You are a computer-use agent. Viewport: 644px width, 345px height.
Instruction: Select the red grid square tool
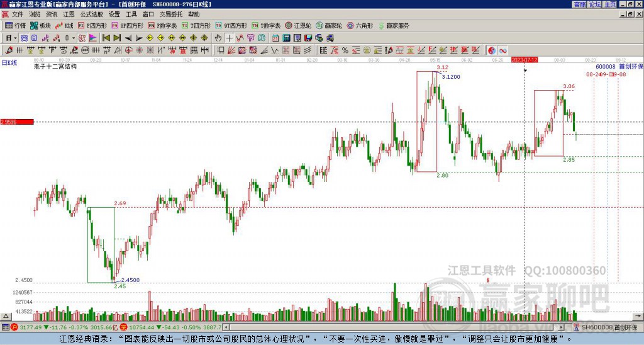pyautogui.click(x=286, y=50)
